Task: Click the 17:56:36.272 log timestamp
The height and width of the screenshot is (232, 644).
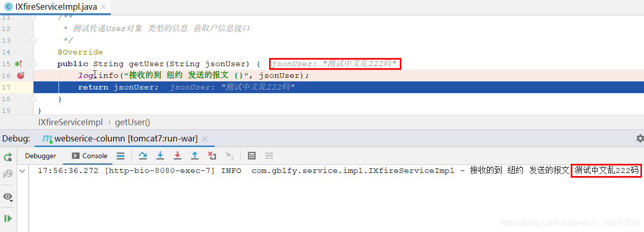Action: [x=68, y=171]
